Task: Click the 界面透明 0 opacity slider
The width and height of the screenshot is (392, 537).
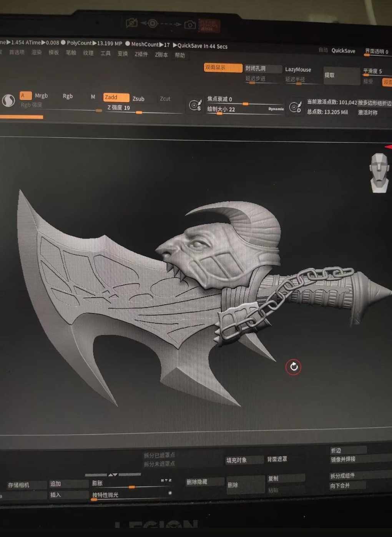Action: tap(377, 52)
